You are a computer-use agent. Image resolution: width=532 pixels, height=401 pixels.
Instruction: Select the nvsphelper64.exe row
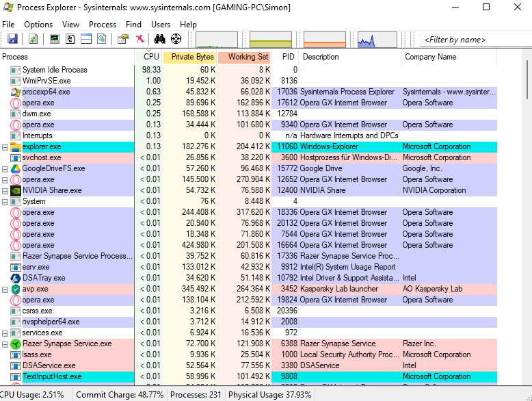coord(248,322)
